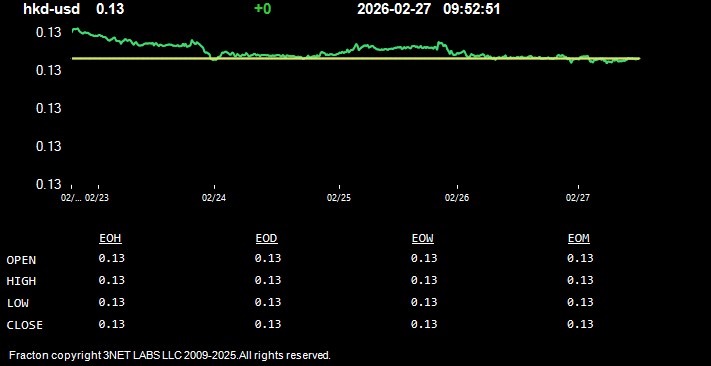Click the OPEN row label
The image size is (711, 366).
click(x=21, y=260)
